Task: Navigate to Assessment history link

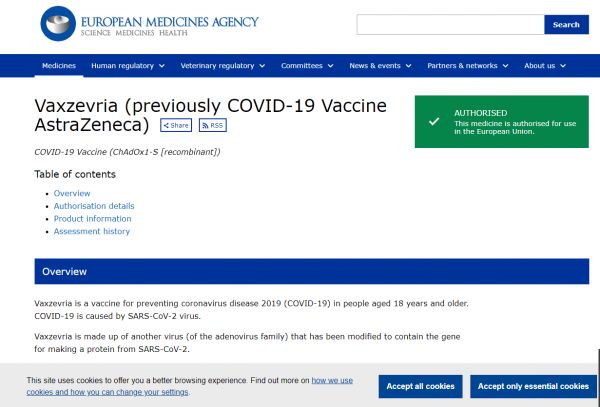Action: click(x=92, y=232)
